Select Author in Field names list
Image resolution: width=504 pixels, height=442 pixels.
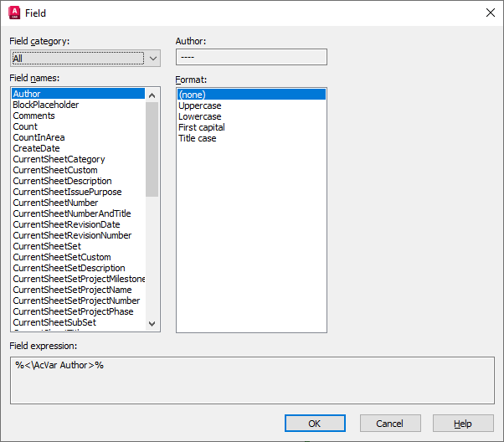click(78, 94)
